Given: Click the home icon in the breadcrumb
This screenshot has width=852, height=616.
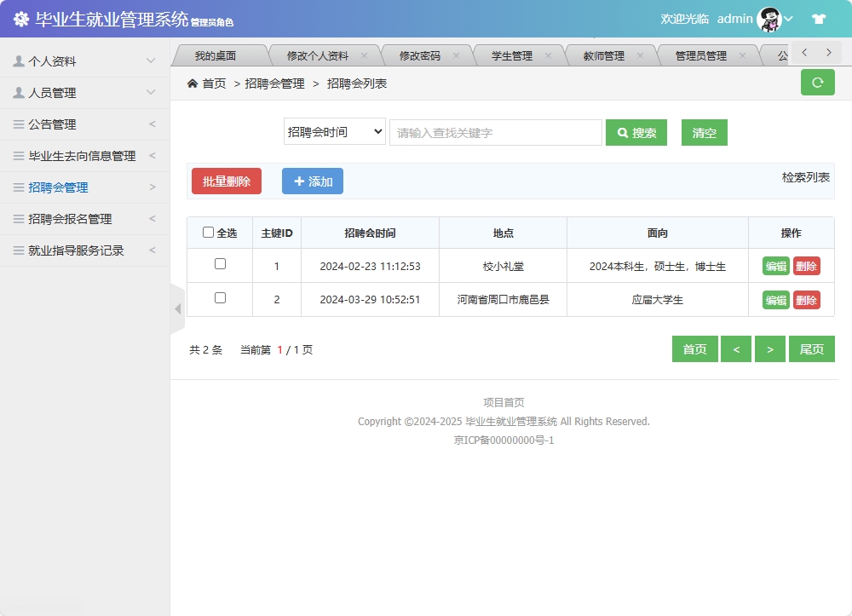Looking at the screenshot, I should pyautogui.click(x=193, y=83).
